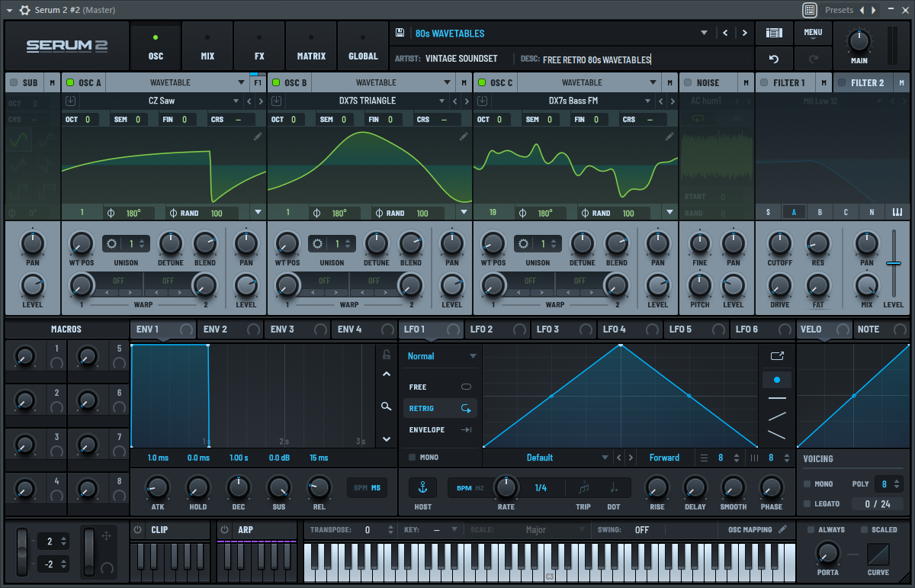This screenshot has height=588, width=915.
Task: Select the ENV 2 tab
Action: (x=230, y=329)
